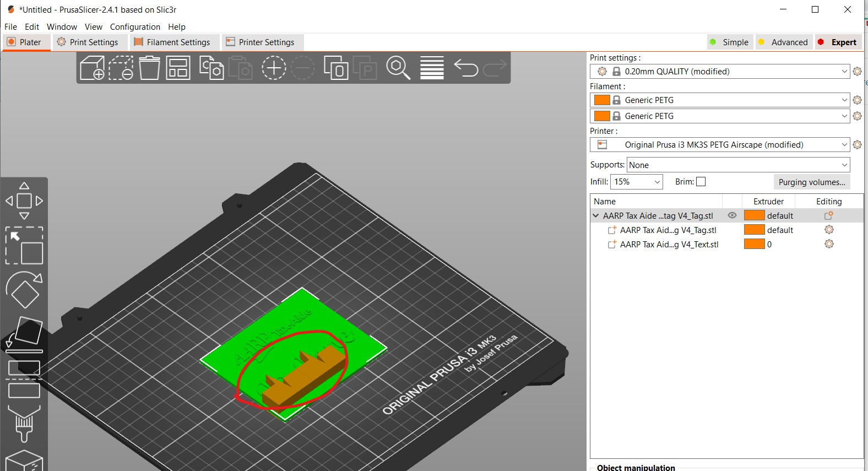868x471 pixels.
Task: Select the Move tool
Action: (x=24, y=201)
